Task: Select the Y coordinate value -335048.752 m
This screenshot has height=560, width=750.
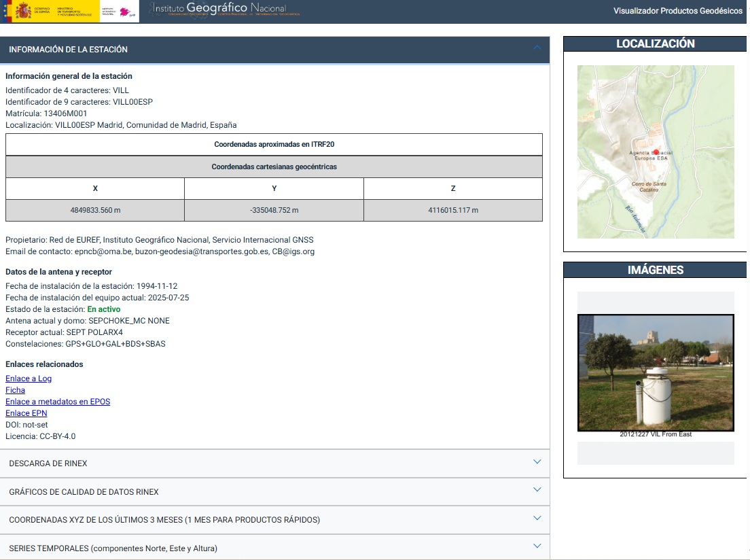Action: 274,210
